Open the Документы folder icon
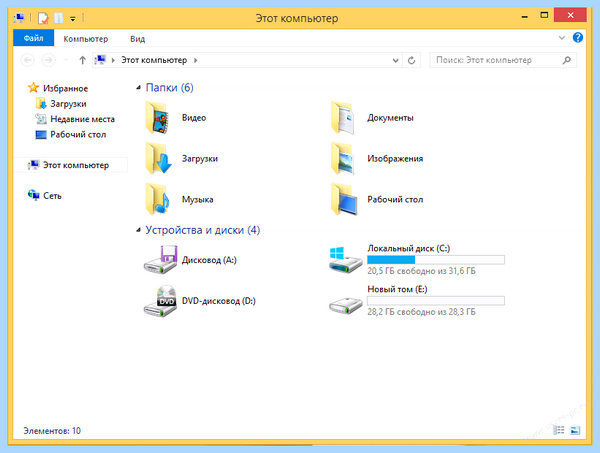 point(342,117)
